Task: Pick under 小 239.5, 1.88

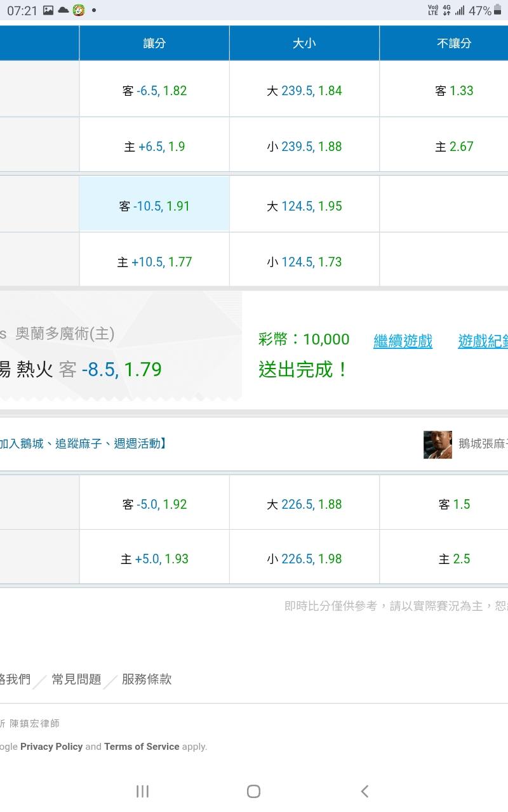Action: coord(304,147)
